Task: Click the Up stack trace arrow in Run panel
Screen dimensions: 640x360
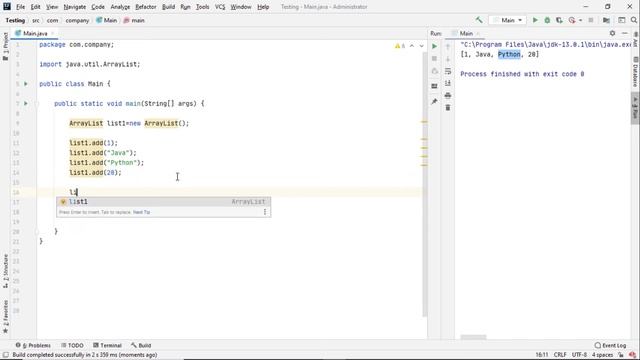Action: pos(448,47)
